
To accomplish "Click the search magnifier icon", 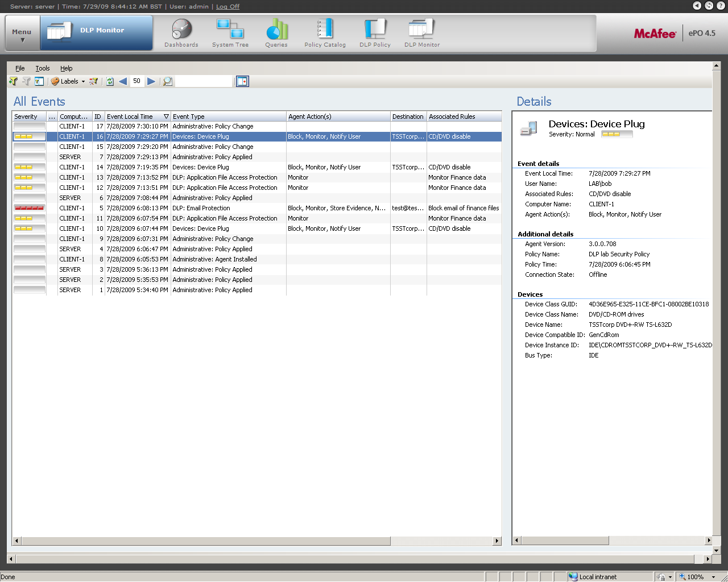I will pyautogui.click(x=168, y=81).
